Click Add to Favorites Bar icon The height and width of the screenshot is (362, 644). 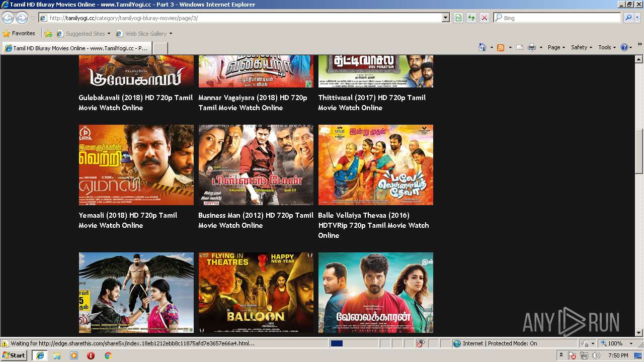tap(48, 34)
